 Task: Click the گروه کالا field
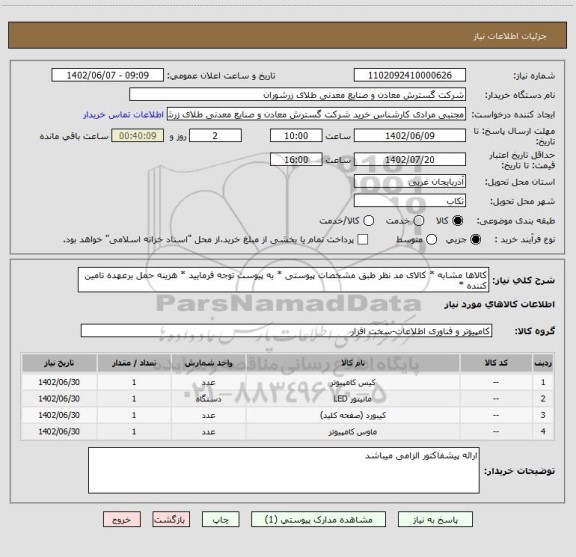pos(286,331)
